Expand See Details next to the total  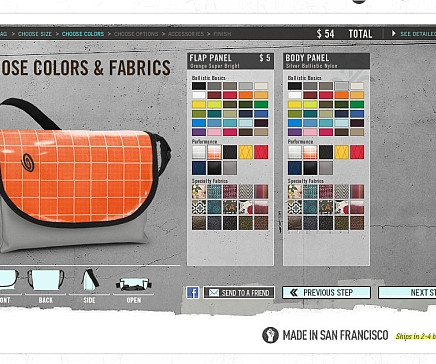tap(413, 34)
